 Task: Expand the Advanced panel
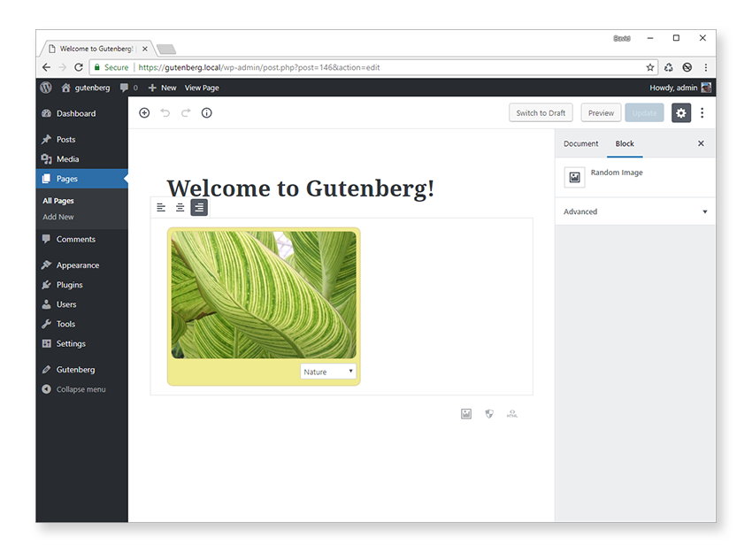635,212
